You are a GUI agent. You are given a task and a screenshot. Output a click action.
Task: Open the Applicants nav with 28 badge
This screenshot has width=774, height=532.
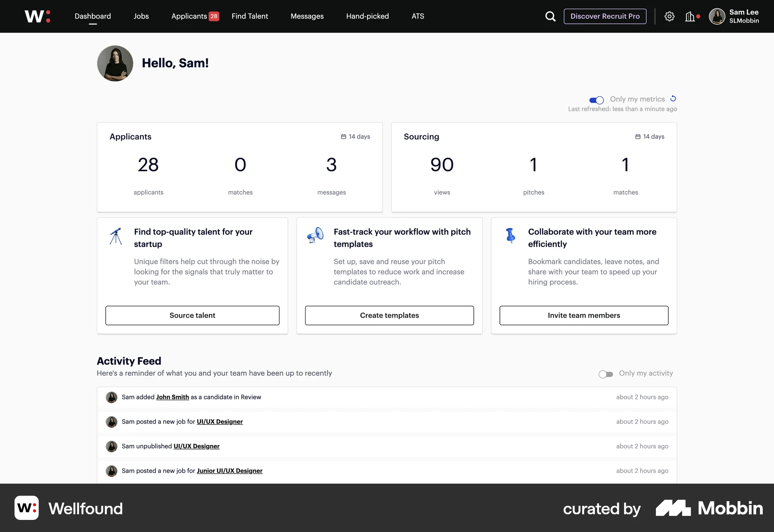tap(189, 16)
